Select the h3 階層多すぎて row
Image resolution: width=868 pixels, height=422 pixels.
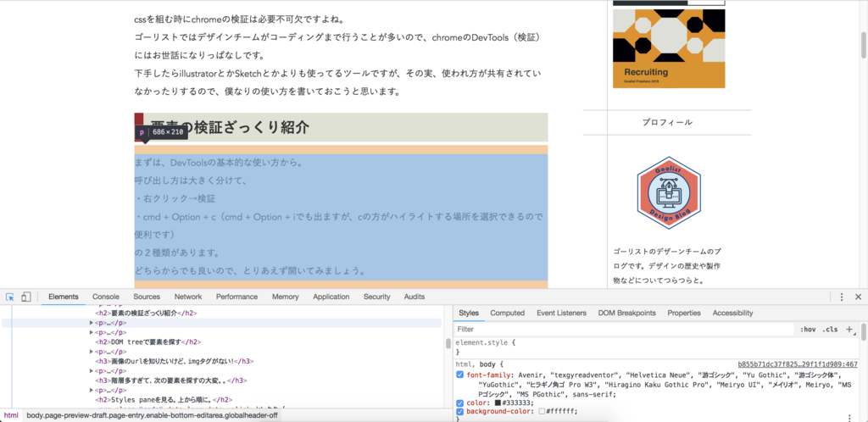click(x=171, y=380)
